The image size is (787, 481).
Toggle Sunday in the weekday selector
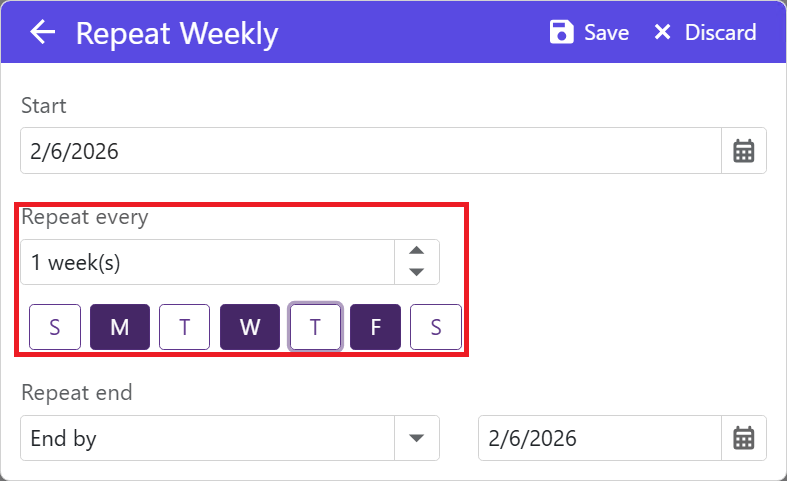tap(55, 328)
